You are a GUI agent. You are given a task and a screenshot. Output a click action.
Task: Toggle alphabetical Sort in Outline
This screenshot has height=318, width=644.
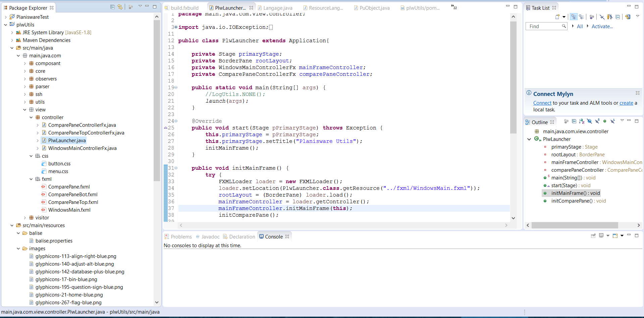(582, 121)
